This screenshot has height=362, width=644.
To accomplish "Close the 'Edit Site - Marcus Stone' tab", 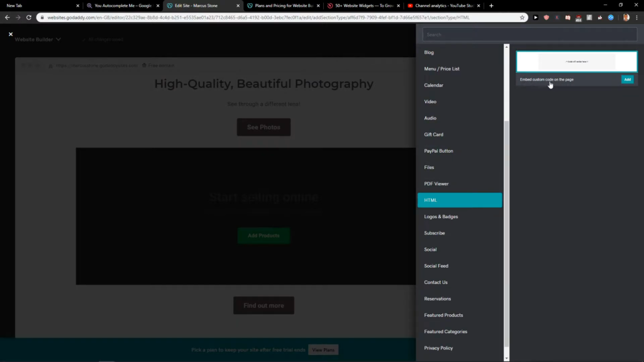I will (x=238, y=6).
